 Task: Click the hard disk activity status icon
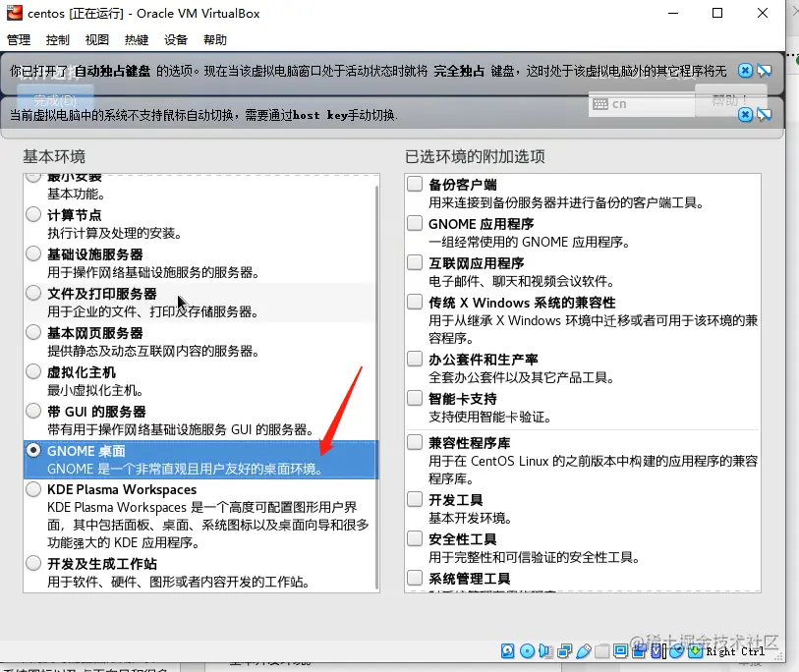coord(507,651)
